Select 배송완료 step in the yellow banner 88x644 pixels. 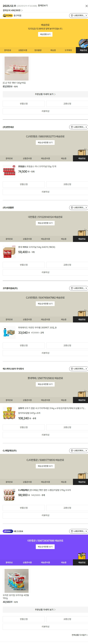(x=83, y=50)
